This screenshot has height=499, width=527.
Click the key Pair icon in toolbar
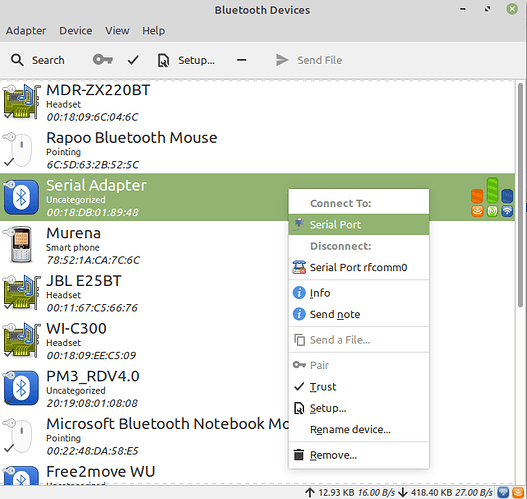pyautogui.click(x=103, y=60)
